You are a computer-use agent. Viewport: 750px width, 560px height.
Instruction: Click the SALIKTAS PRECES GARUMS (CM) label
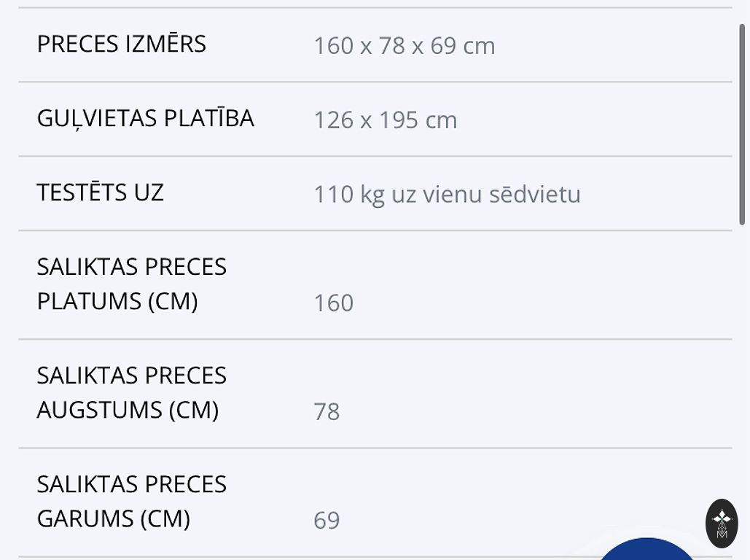(x=131, y=501)
